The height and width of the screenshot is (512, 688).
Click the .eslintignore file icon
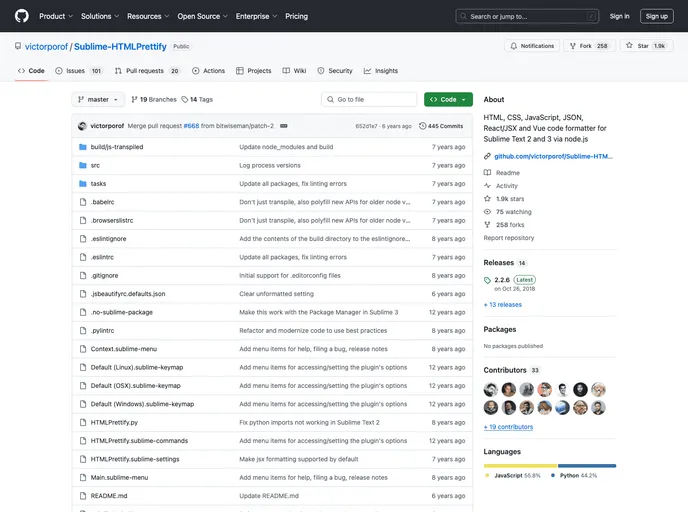[83, 239]
